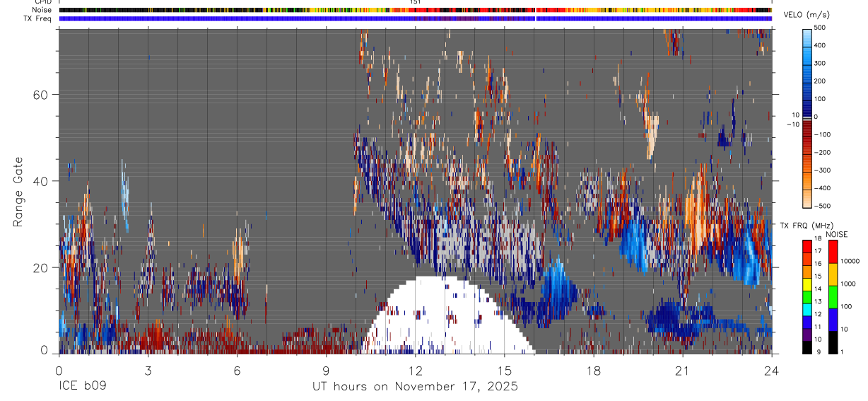Click the "6" hour tick on time axis
868x401 pixels.
click(x=237, y=370)
